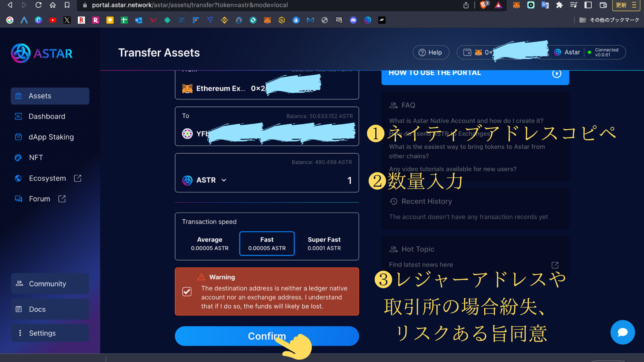
Task: Switch to the Dashboard section
Action: tap(47, 116)
